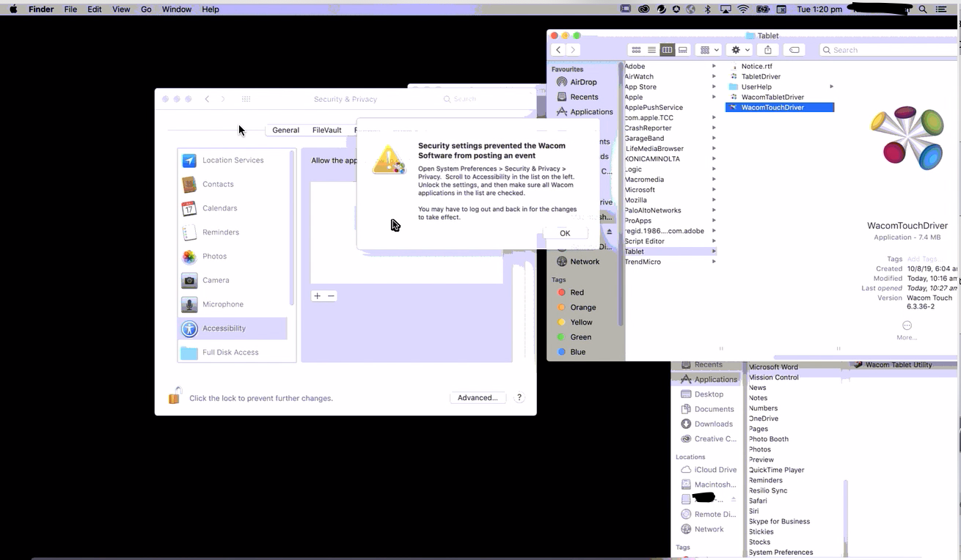Screen dimensions: 961x560
Task: Add an app with the plus button
Action: [x=317, y=296]
